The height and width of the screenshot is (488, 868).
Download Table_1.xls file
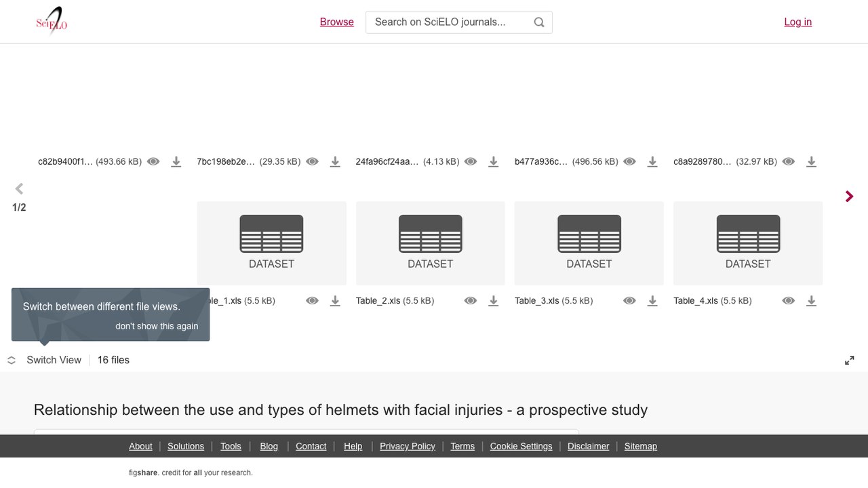tap(335, 301)
